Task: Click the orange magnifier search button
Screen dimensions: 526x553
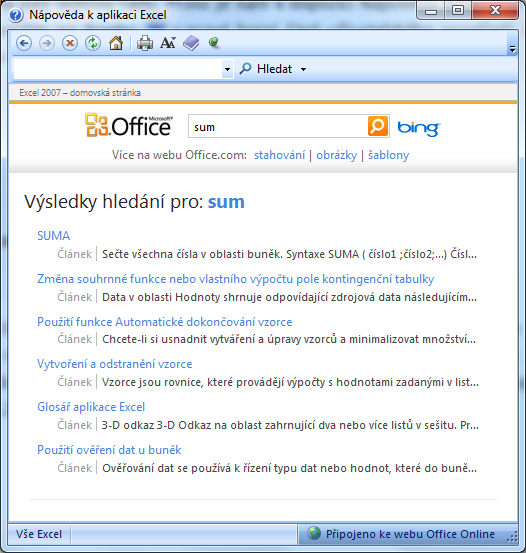Action: coord(378,126)
